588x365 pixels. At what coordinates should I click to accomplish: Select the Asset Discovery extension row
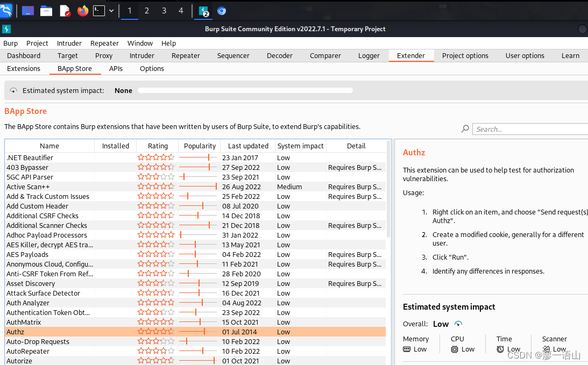[195, 284]
